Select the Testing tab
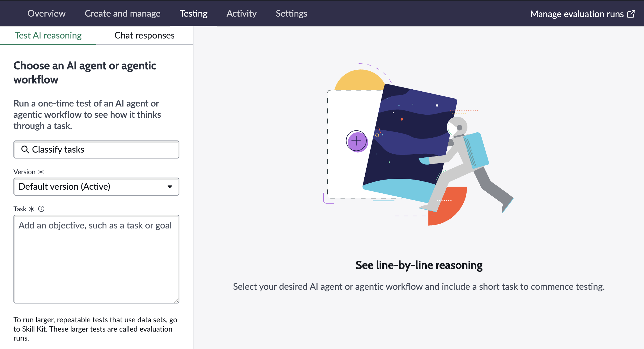644x349 pixels. click(x=193, y=13)
